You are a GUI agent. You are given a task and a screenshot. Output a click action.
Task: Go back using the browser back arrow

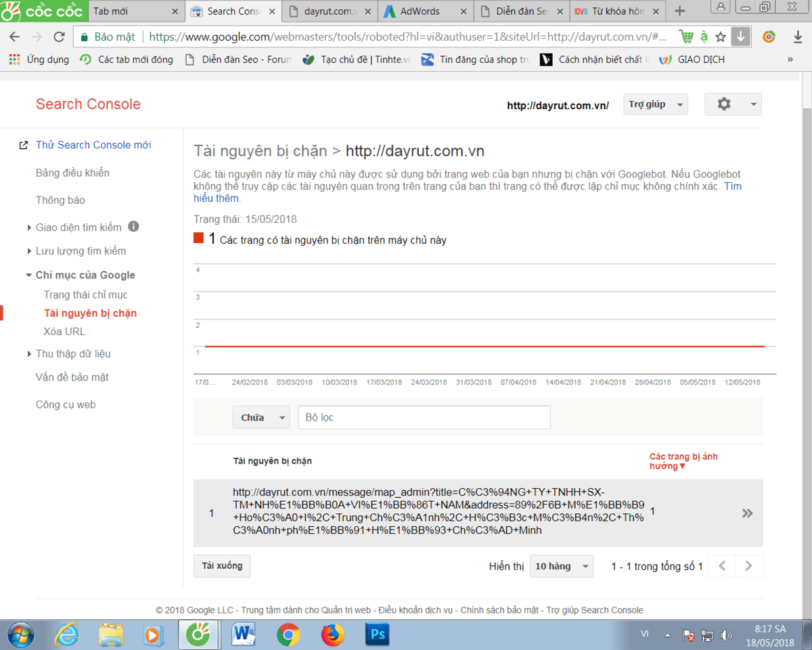click(x=15, y=37)
